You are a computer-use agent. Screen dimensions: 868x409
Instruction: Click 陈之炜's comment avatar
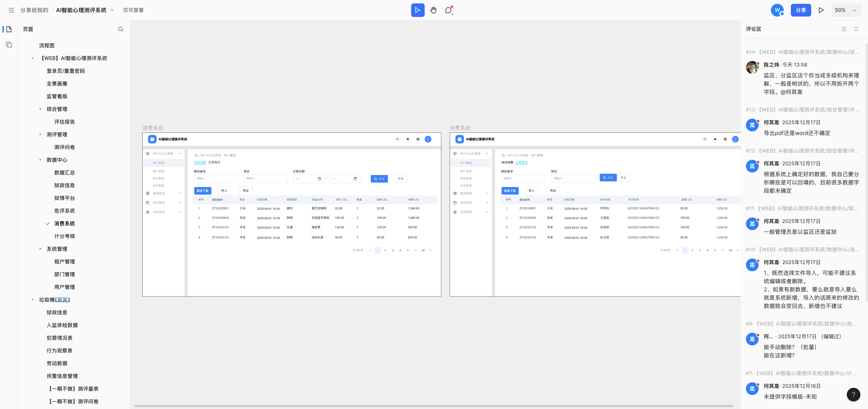click(752, 67)
